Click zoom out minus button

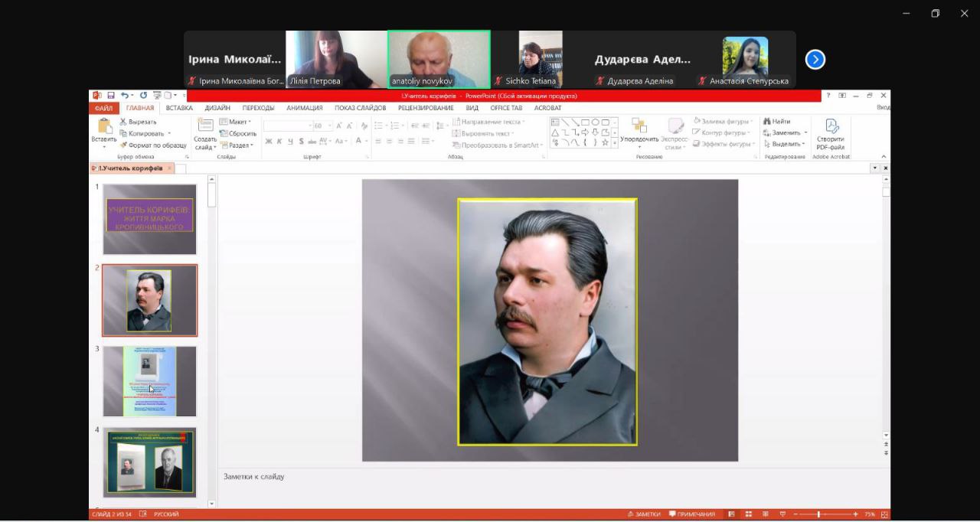click(795, 514)
